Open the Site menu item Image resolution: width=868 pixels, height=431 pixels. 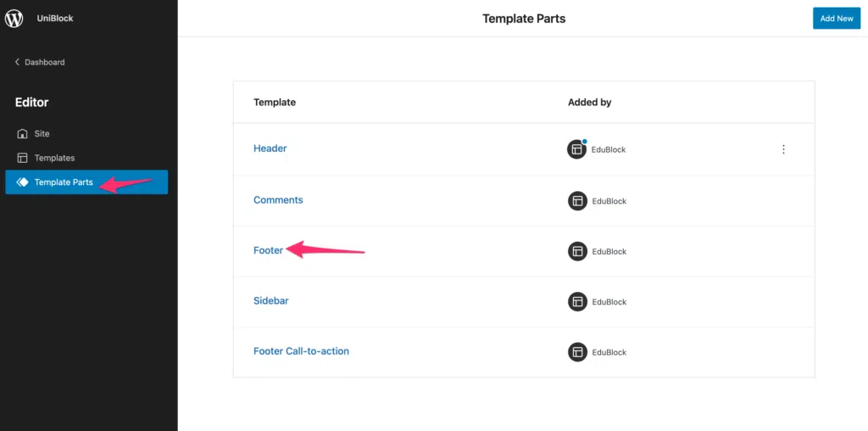click(42, 134)
